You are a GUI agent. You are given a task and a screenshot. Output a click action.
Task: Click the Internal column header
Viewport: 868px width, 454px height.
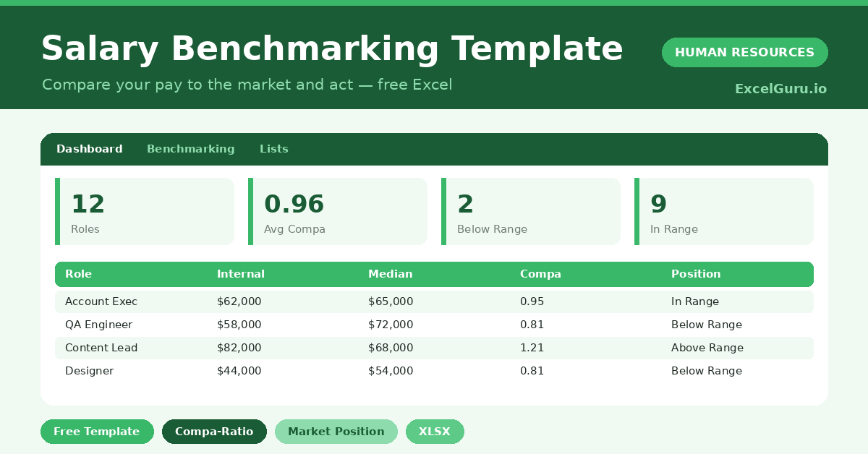point(241,274)
